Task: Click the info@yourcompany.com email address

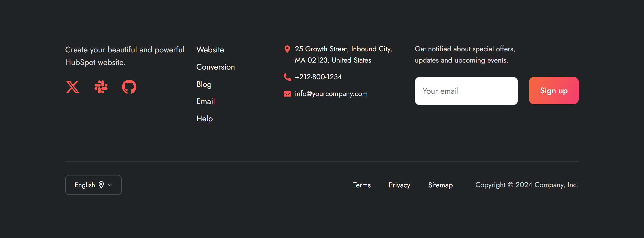Action: 331,94
